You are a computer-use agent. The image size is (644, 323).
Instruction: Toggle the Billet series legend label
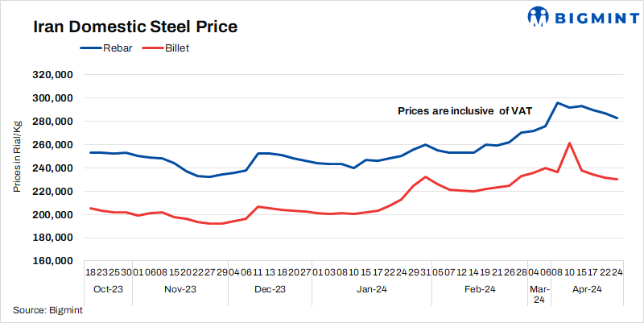coord(177,48)
